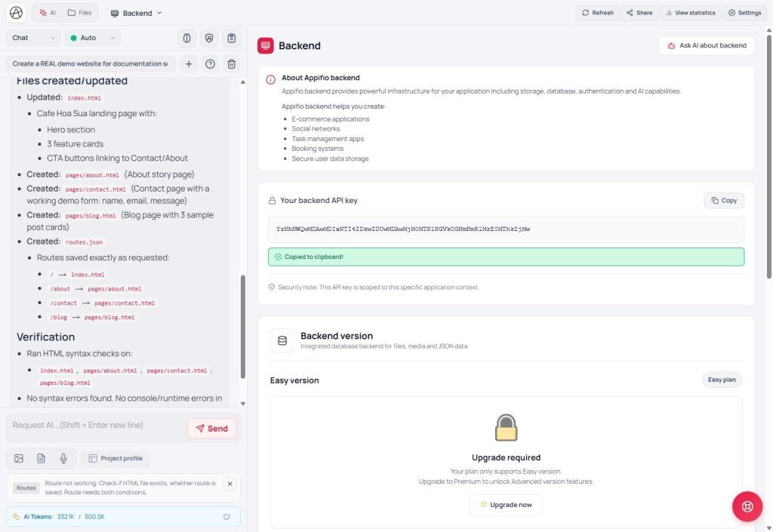773x532 pixels.
Task: Click the chat scroll up arrow
Action: pos(242,81)
